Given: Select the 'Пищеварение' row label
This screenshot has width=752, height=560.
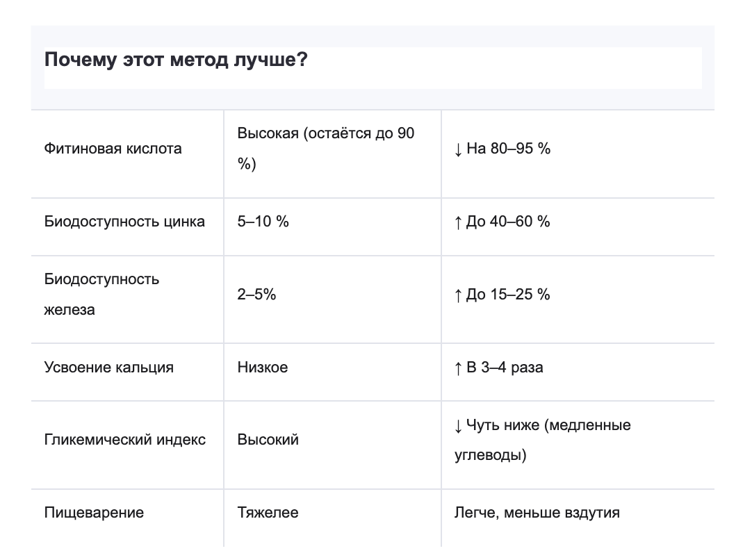Looking at the screenshot, I should pyautogui.click(x=94, y=513).
